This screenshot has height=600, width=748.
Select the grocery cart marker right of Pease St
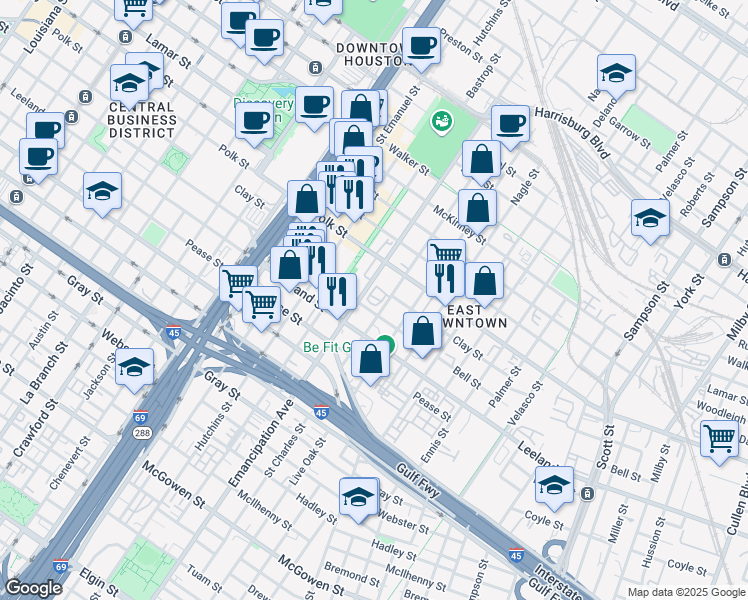(238, 283)
